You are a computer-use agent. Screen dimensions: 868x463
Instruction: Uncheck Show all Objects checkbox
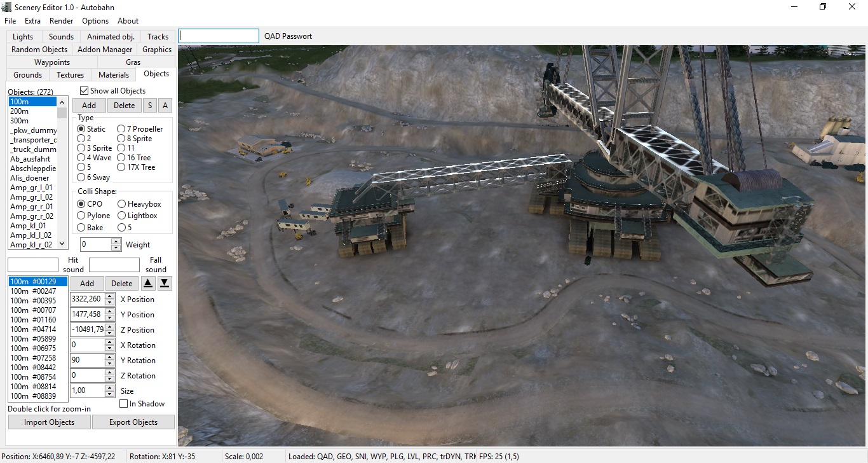(85, 91)
